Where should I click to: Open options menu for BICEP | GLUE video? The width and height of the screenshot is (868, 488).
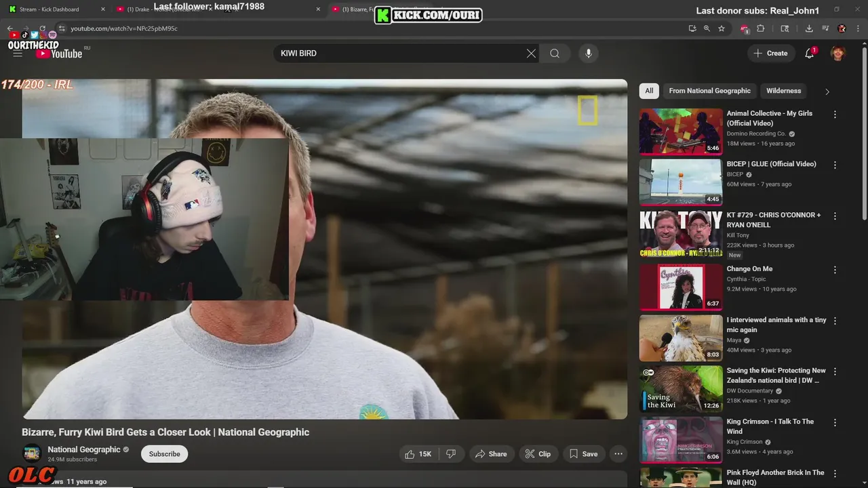click(x=835, y=165)
